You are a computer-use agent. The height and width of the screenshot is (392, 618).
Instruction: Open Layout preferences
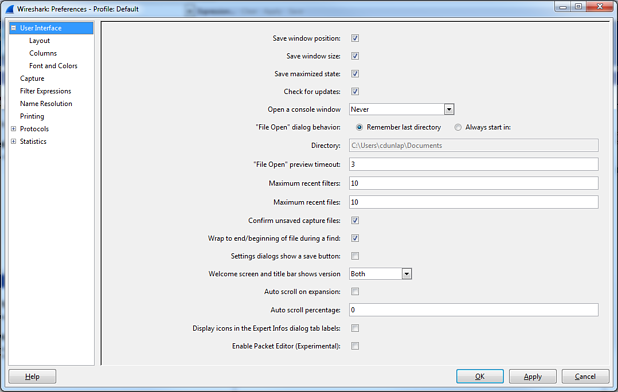[39, 41]
